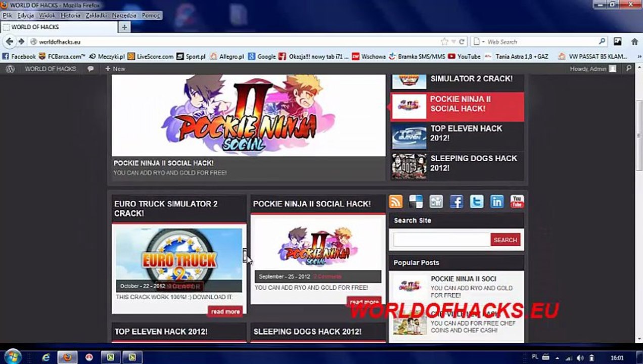Click the browser Back arrow button
This screenshot has height=364, width=643.
pyautogui.click(x=10, y=41)
